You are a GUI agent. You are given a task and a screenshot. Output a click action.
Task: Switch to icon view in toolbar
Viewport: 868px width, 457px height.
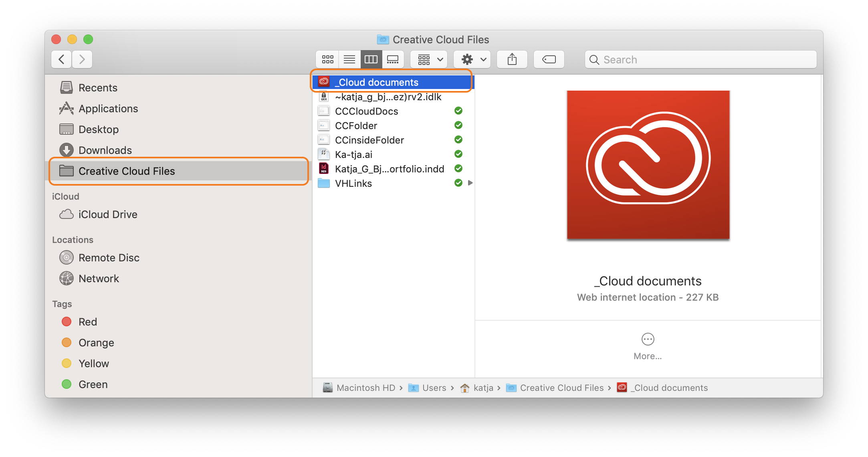coord(327,59)
